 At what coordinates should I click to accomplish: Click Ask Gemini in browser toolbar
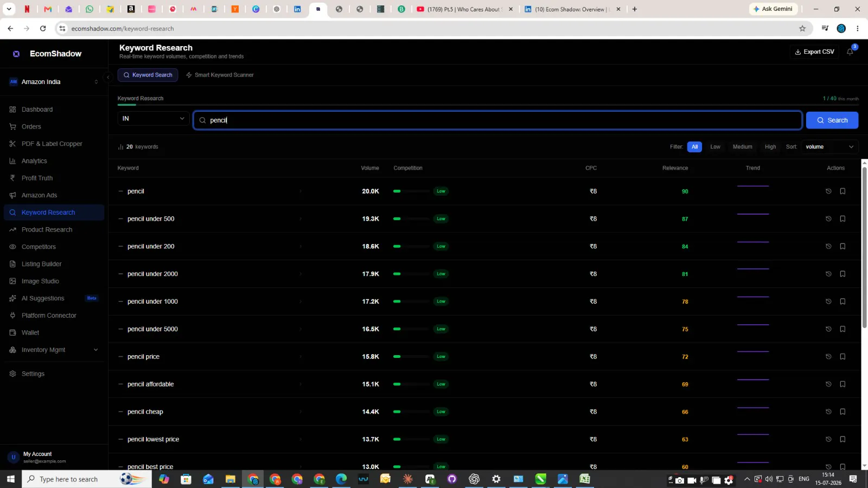coord(773,9)
